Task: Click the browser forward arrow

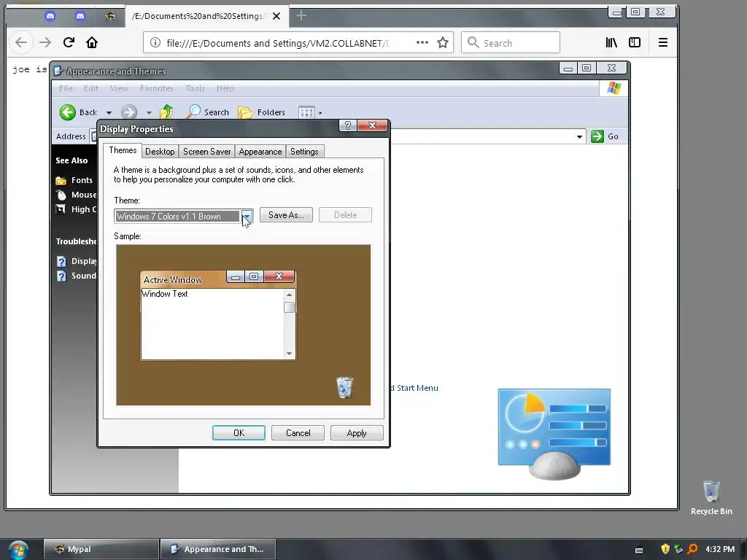Action: pyautogui.click(x=45, y=42)
